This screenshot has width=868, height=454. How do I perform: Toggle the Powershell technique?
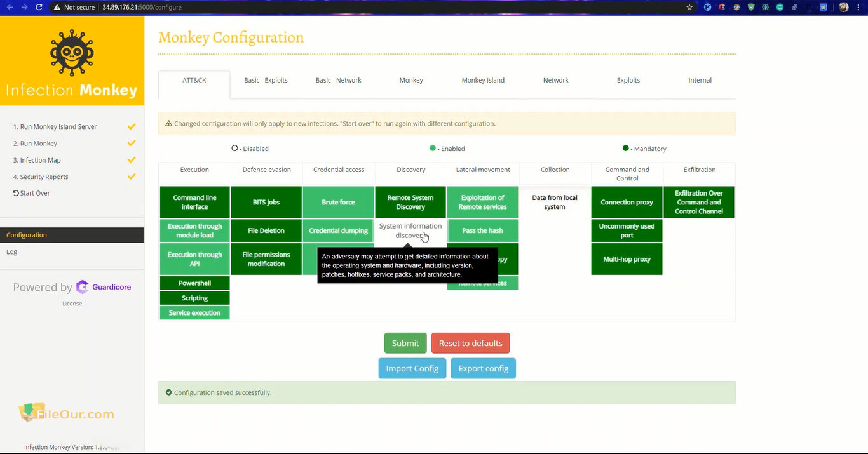tap(194, 283)
